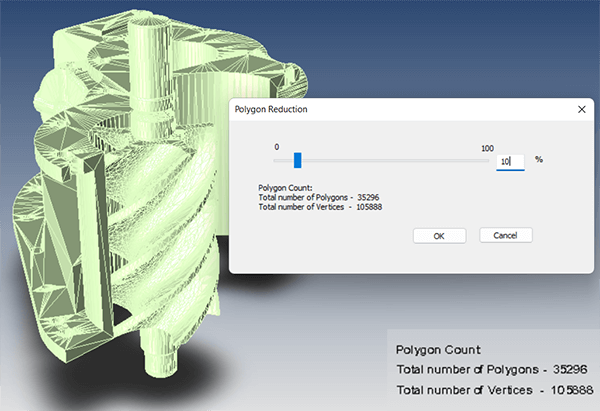Click the enlarged 'Total number of Polygons' text
Viewport: 600px width, 411px height.
492,369
